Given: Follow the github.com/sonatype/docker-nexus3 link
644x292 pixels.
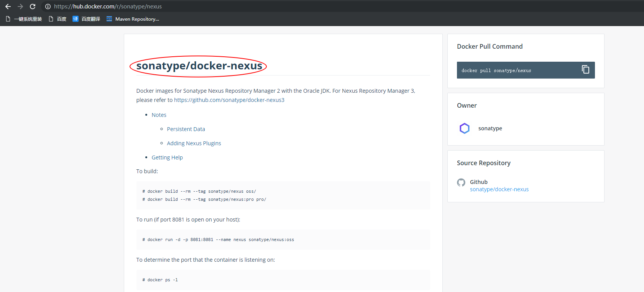Looking at the screenshot, I should [229, 100].
